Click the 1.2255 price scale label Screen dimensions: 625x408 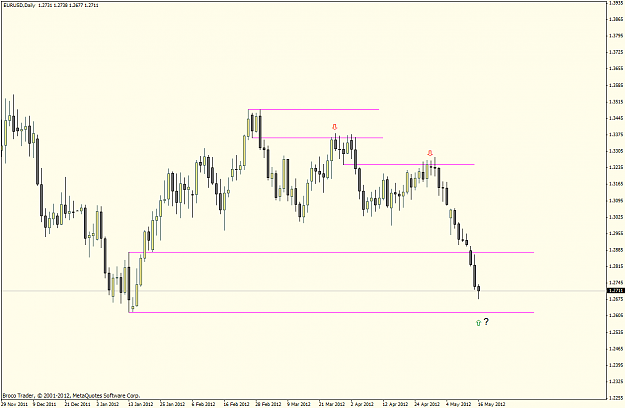pos(616,398)
